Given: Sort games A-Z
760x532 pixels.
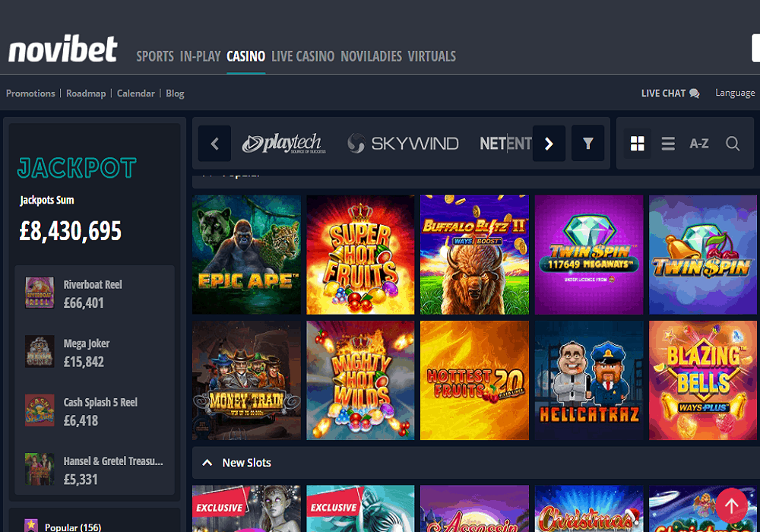Looking at the screenshot, I should [699, 144].
